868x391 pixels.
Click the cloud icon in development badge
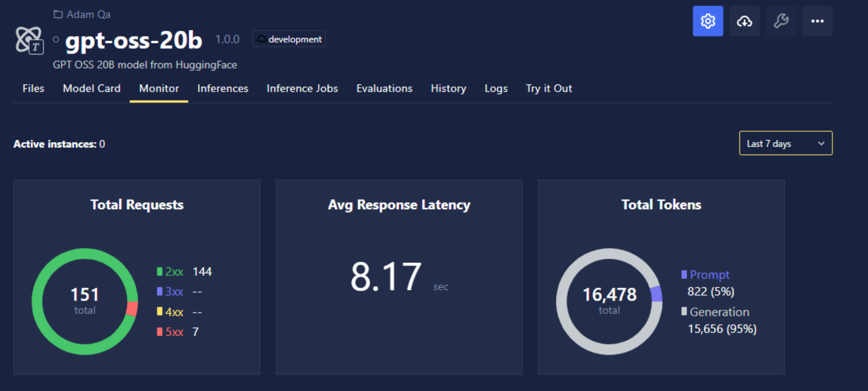coord(262,39)
